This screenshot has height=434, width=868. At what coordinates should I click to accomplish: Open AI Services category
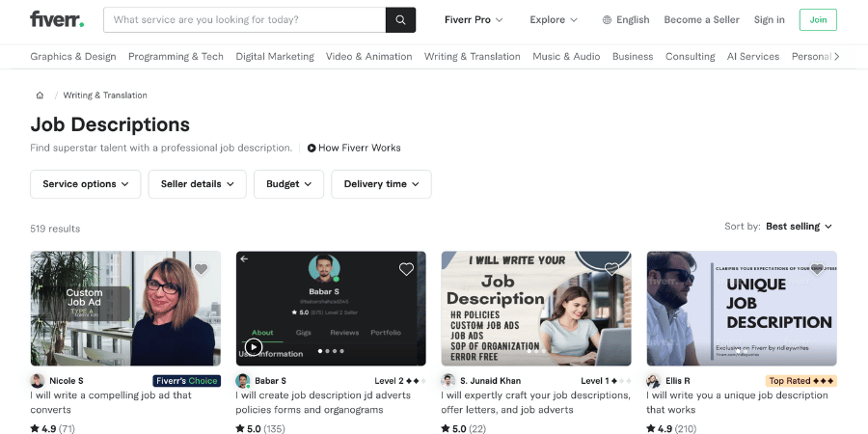[x=753, y=57]
